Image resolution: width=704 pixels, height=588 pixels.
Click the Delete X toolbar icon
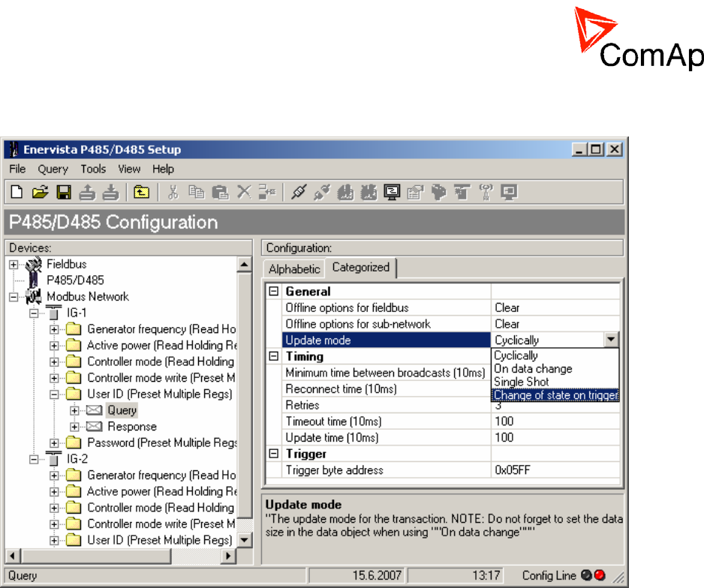(x=244, y=192)
